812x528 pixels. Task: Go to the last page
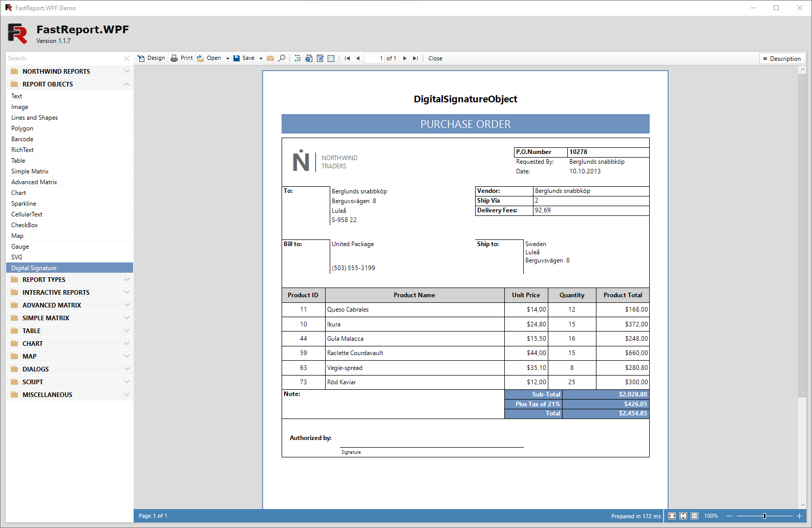tap(415, 58)
